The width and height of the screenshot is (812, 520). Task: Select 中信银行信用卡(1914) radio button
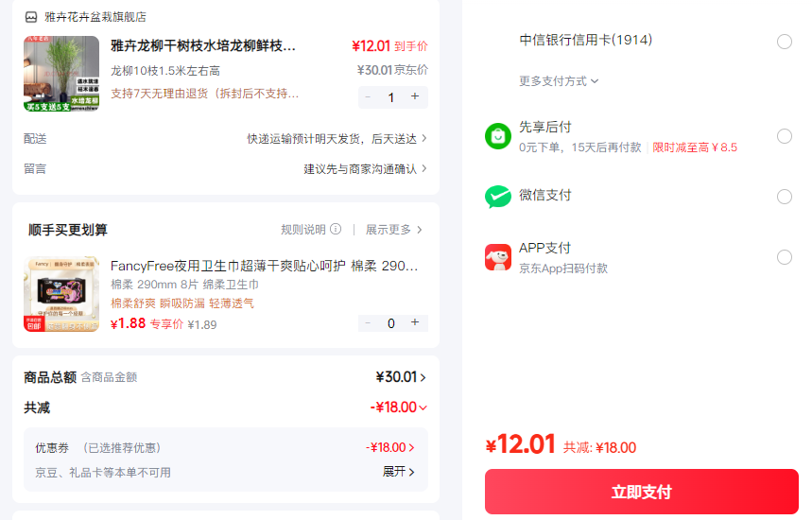(784, 42)
